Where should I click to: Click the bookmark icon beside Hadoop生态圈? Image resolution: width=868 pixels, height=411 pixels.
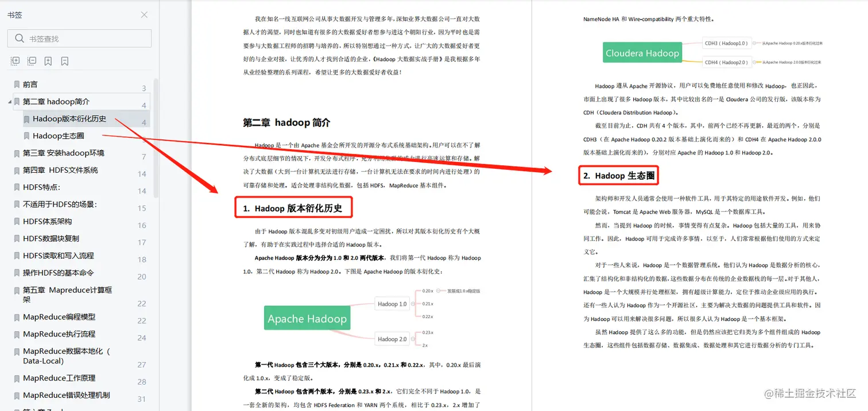pos(27,135)
